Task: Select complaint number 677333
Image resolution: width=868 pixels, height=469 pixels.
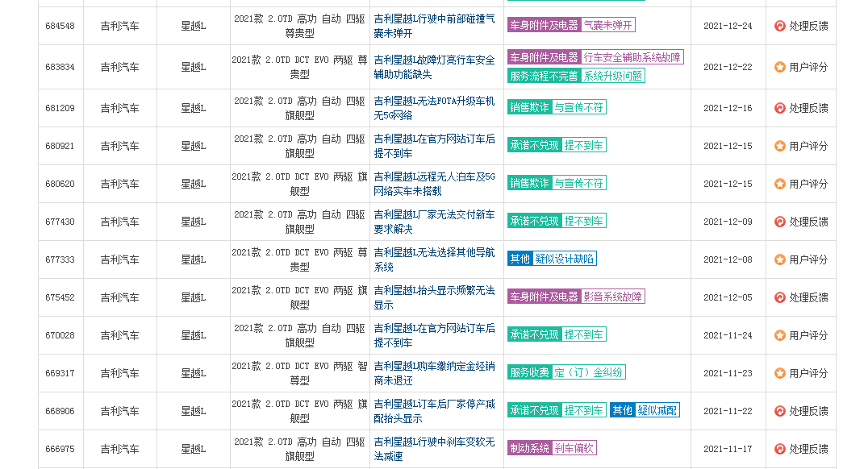Action: 60,259
